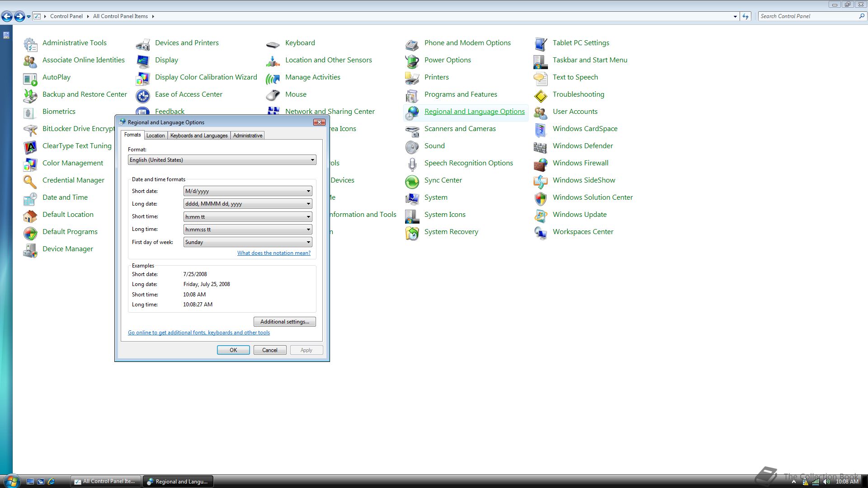Go back using the Back arrow button
This screenshot has height=488, width=868.
[x=7, y=17]
